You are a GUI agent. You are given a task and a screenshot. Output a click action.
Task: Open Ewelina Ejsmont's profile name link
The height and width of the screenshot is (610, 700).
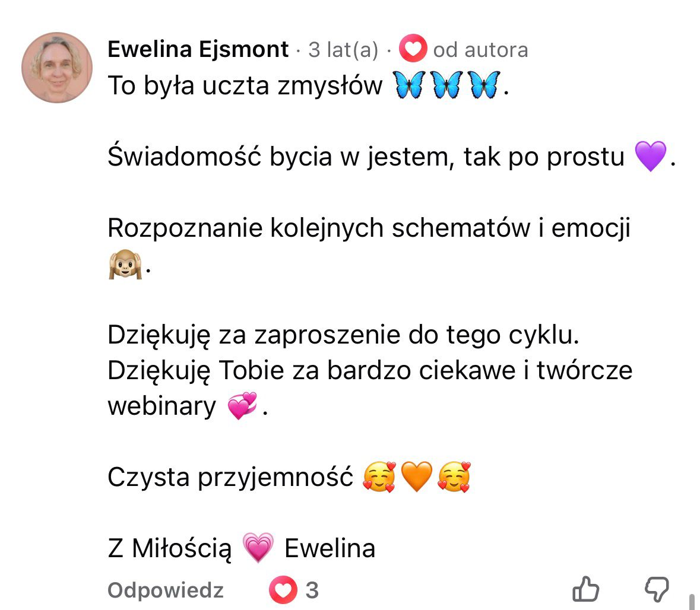(x=198, y=49)
